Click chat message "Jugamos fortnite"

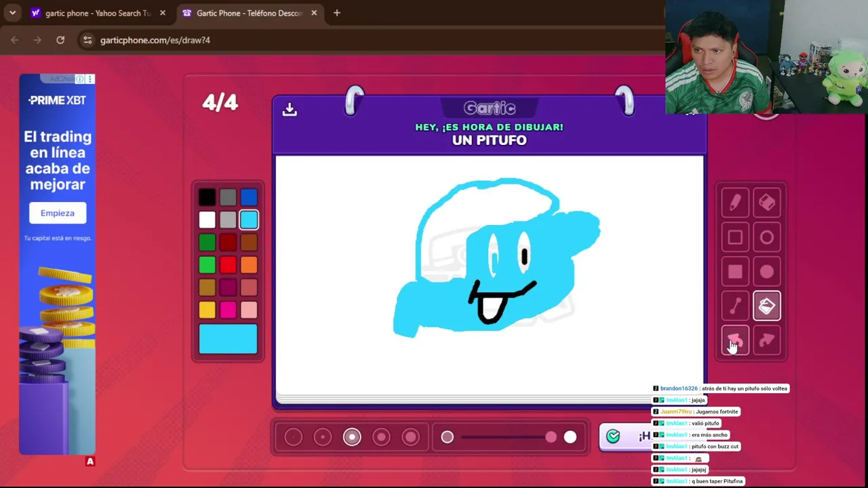coord(719,412)
